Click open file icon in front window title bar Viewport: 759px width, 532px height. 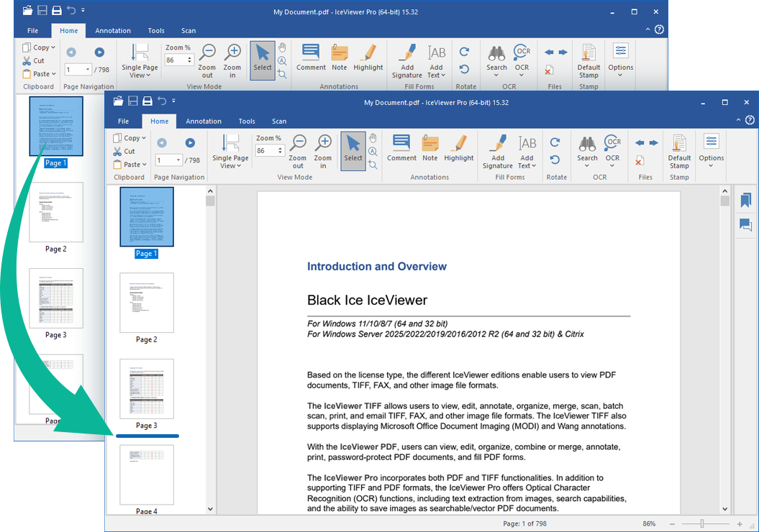coord(119,101)
